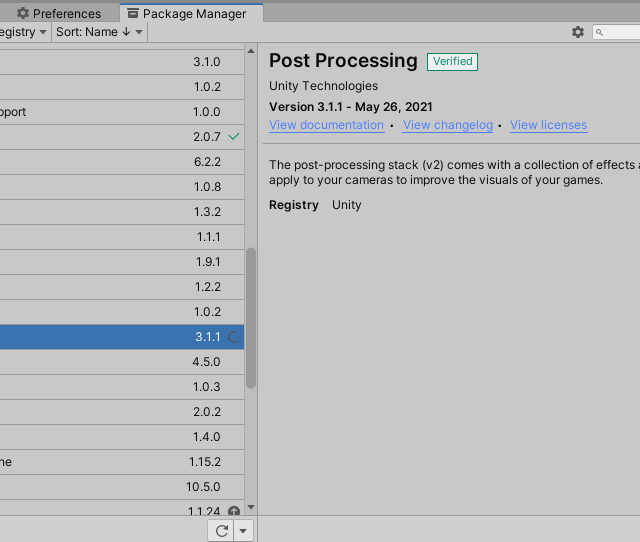Click the Unity Technologies author text

323,86
